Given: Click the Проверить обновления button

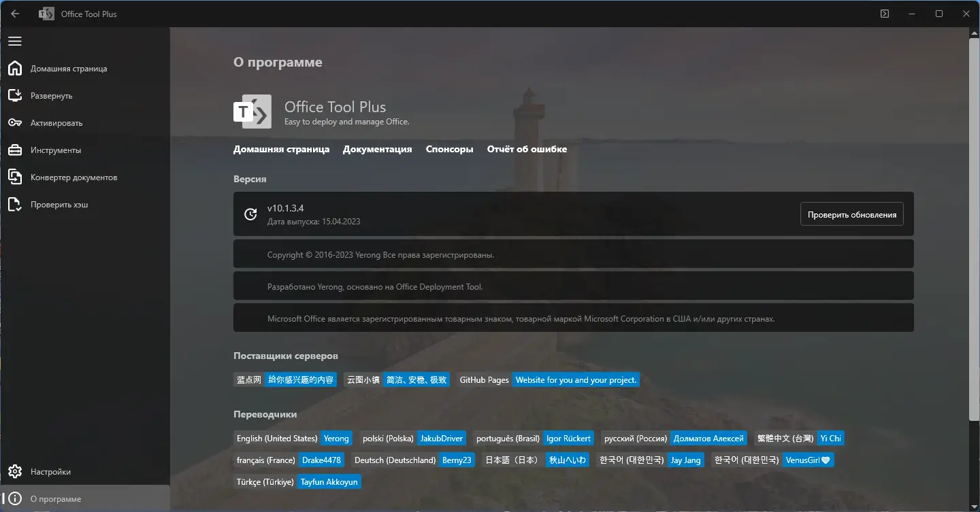Looking at the screenshot, I should tap(852, 214).
